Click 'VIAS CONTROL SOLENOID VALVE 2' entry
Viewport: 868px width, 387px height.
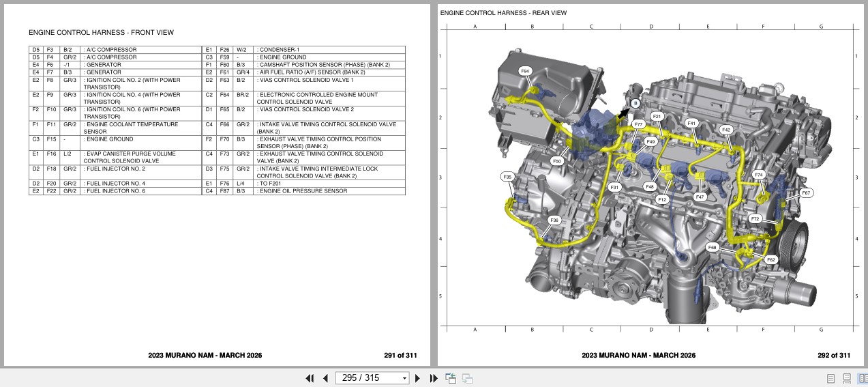[305, 109]
